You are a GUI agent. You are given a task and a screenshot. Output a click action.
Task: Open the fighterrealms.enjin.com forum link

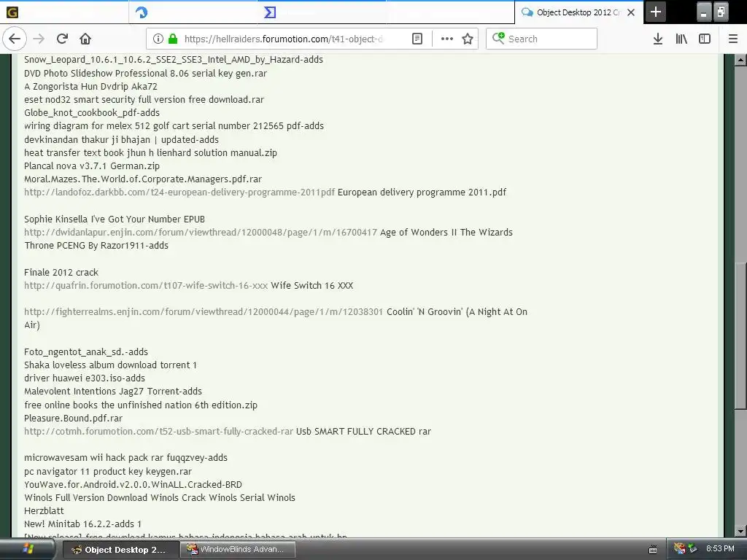pyautogui.click(x=204, y=312)
